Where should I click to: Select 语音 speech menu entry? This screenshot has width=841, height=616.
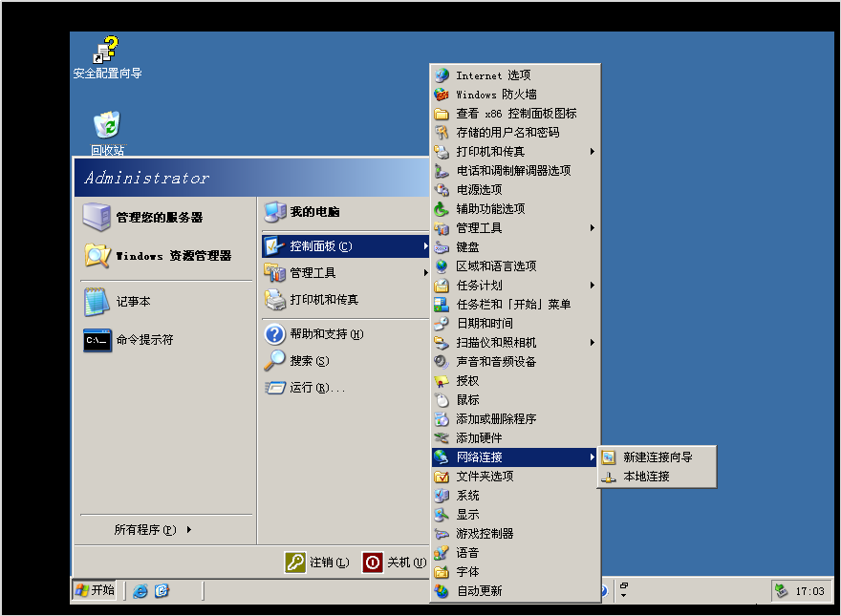(x=515, y=553)
